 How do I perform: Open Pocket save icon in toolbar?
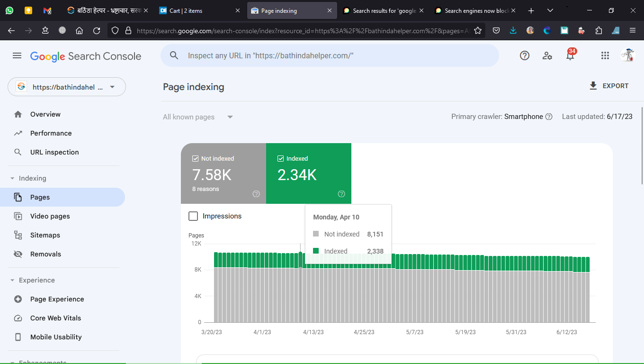(x=496, y=30)
